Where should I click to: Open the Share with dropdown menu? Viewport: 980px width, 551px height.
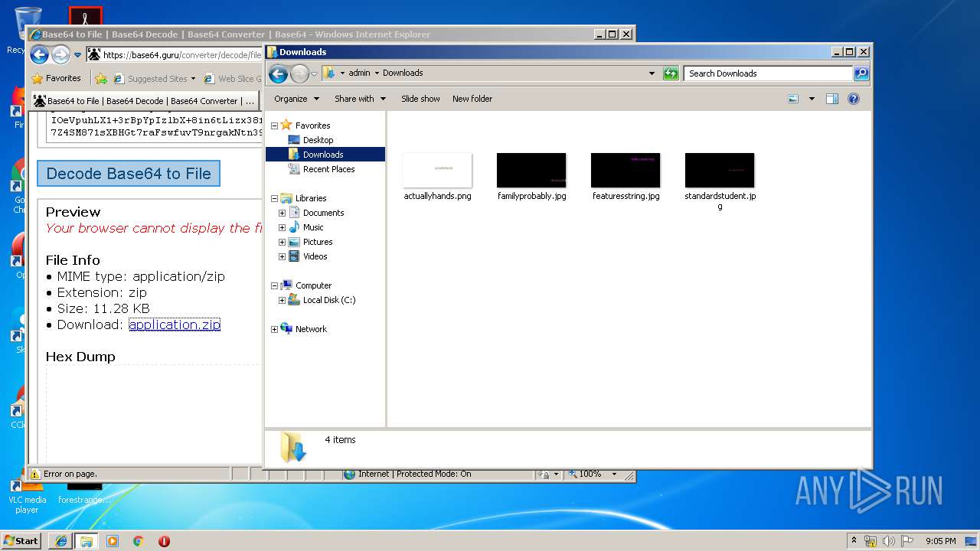click(x=360, y=99)
